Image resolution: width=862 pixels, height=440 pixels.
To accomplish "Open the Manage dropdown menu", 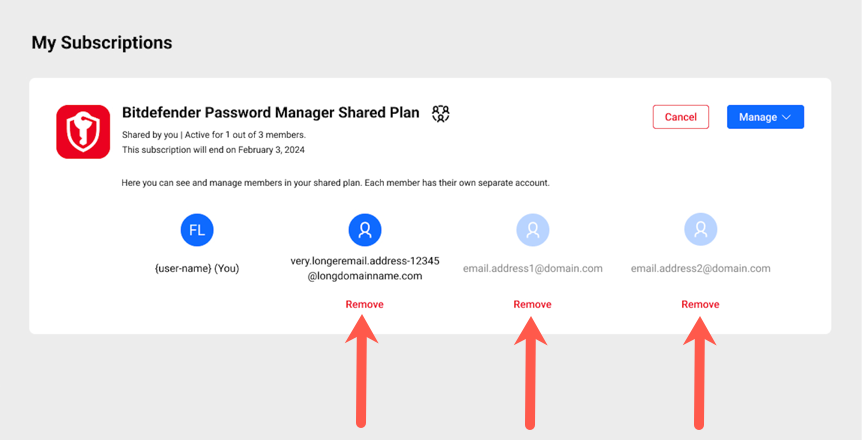I will [765, 117].
